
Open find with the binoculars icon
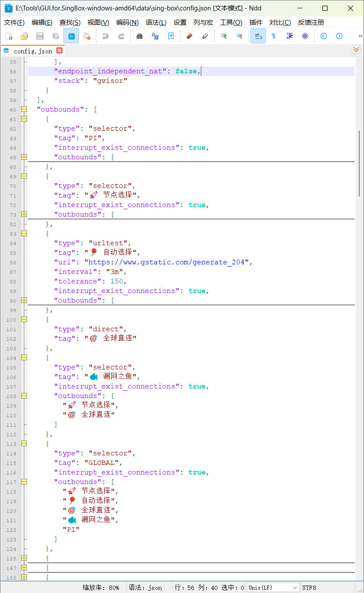[x=140, y=36]
